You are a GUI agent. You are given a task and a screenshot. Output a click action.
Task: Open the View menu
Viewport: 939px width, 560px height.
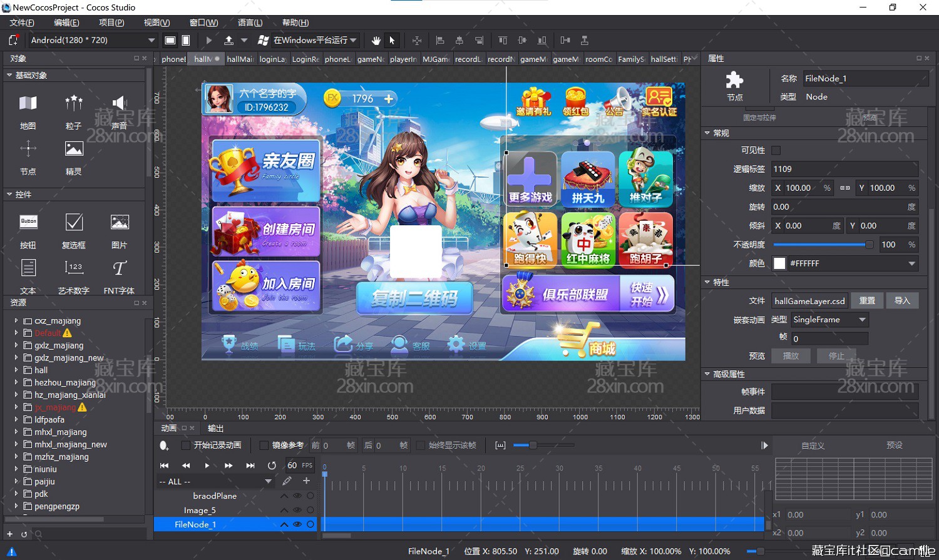point(156,23)
